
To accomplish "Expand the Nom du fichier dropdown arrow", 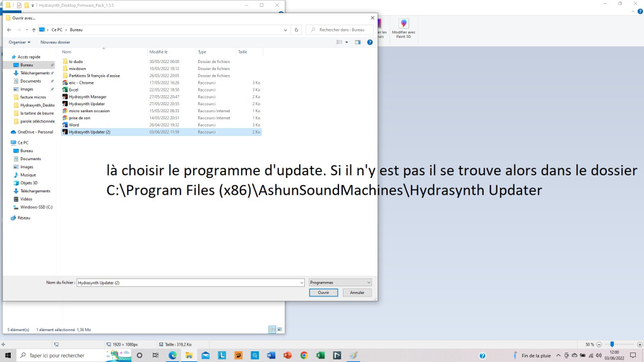I will click(x=301, y=283).
